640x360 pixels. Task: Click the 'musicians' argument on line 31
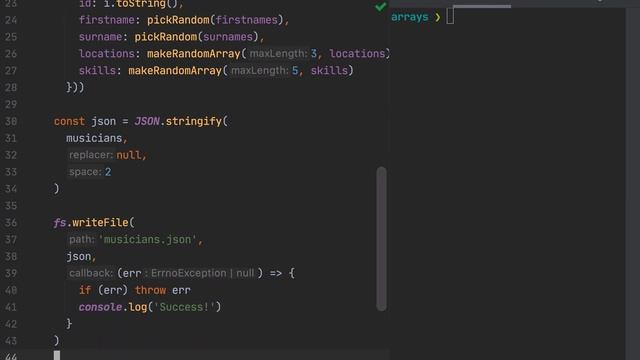(x=94, y=138)
